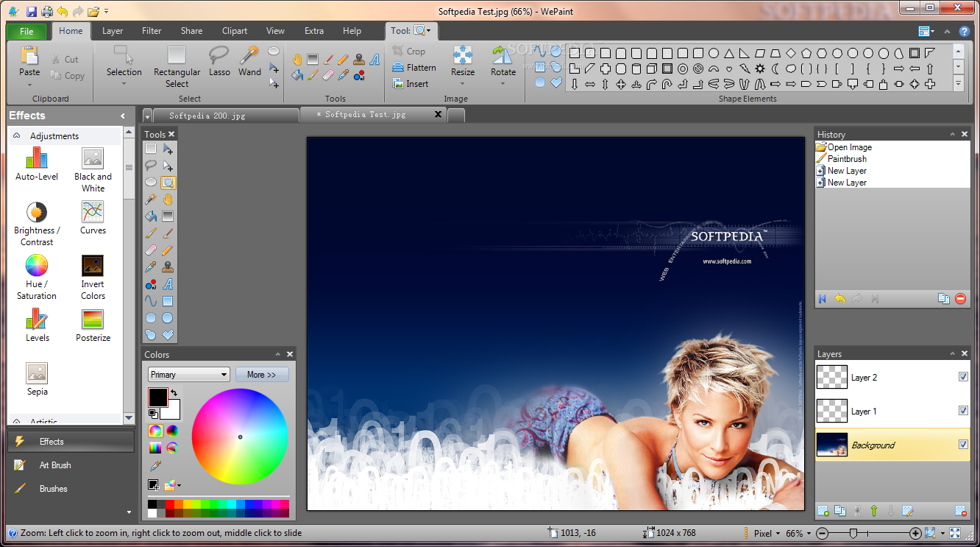This screenshot has width=980, height=547.
Task: Click the color picker eyedropper in Colors panel
Action: coord(155,465)
